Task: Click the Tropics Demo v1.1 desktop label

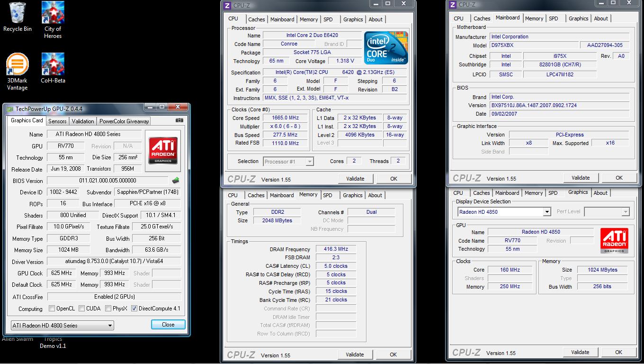Action: (x=53, y=343)
